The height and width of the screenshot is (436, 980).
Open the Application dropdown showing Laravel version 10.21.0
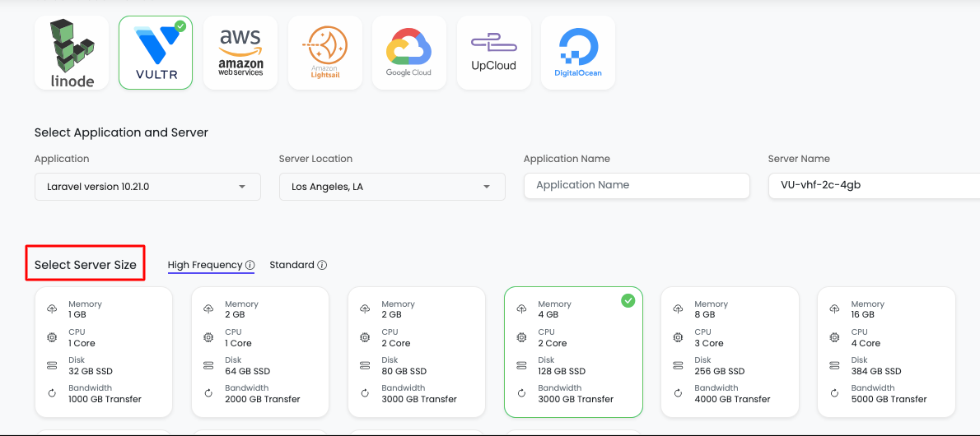coord(147,187)
